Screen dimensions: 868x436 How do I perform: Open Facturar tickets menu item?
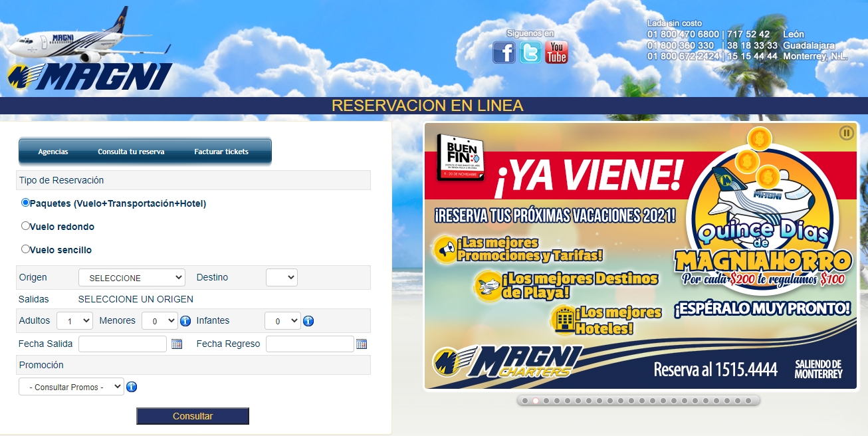point(221,152)
